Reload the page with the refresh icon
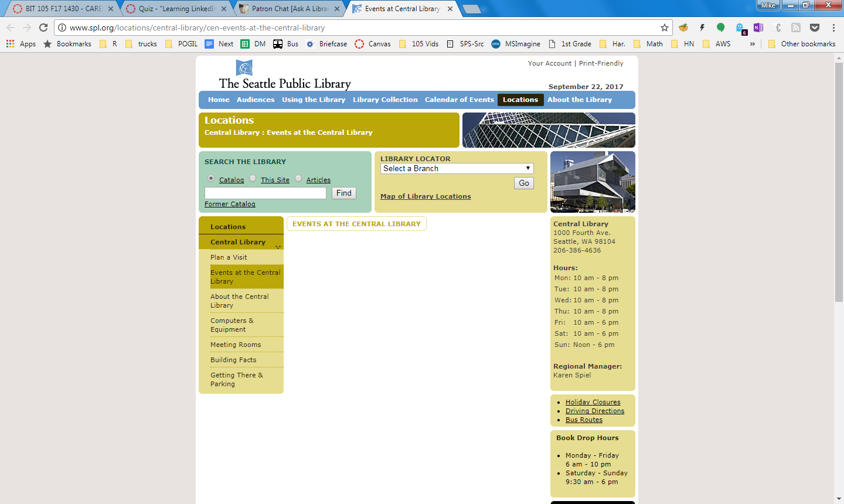Screen dimensions: 844x504 (43, 28)
